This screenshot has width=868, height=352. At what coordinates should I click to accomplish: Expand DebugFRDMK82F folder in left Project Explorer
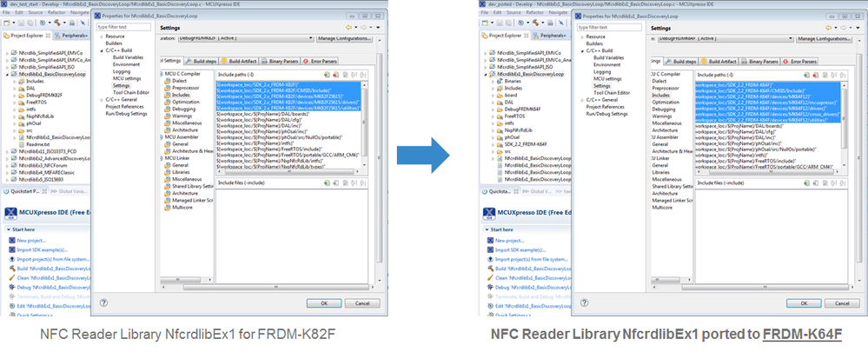point(14,96)
